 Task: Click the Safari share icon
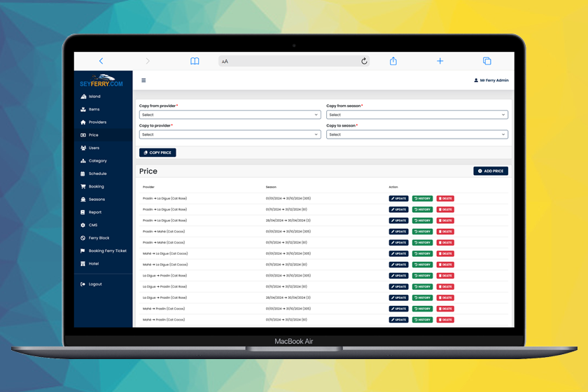pos(393,62)
